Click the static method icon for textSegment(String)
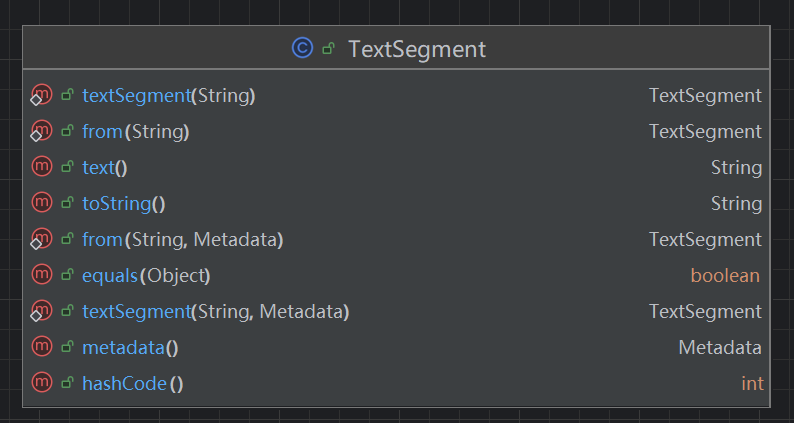Image resolution: width=794 pixels, height=423 pixels. pyautogui.click(x=42, y=96)
